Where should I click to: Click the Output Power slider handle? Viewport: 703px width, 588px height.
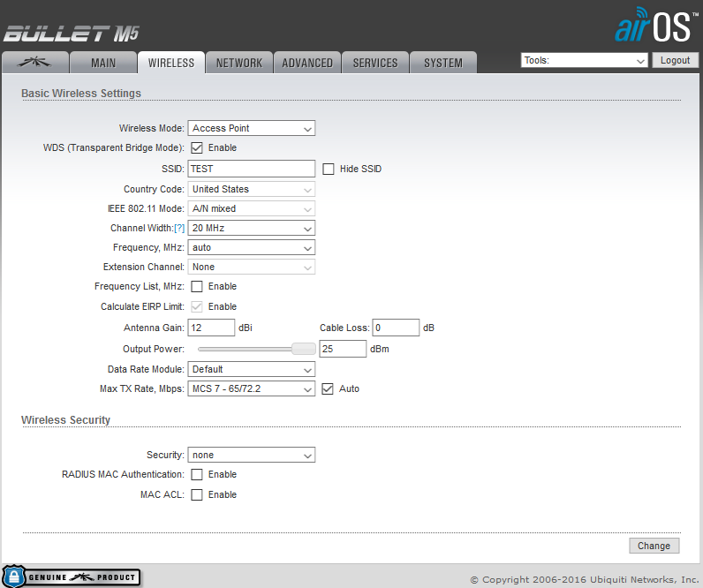[304, 349]
